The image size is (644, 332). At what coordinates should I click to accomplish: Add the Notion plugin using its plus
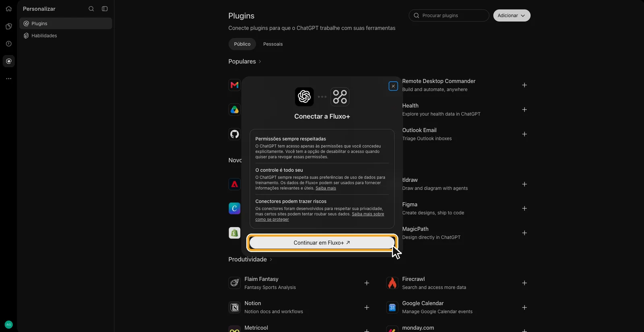coord(367,307)
